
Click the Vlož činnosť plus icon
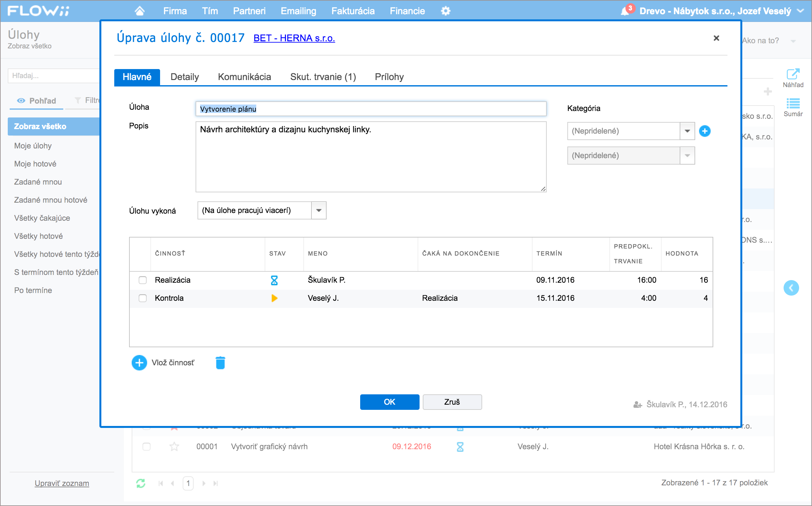(x=139, y=363)
